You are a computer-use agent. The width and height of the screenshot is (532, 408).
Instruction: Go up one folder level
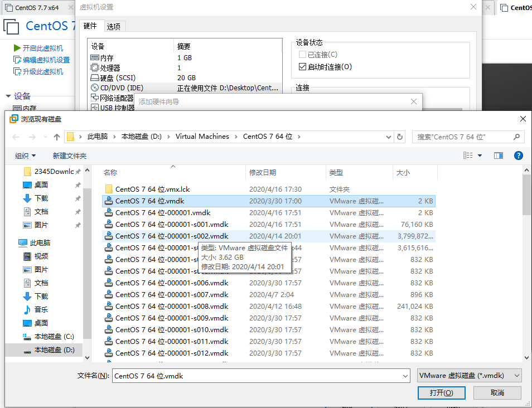click(x=57, y=137)
